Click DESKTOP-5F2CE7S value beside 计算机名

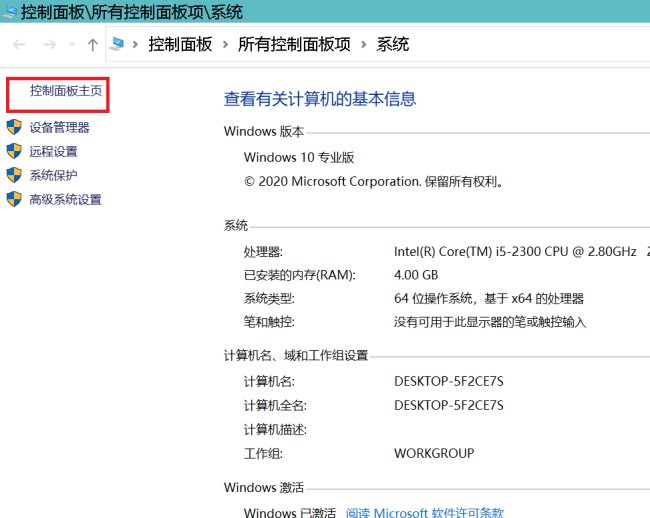[x=449, y=381]
